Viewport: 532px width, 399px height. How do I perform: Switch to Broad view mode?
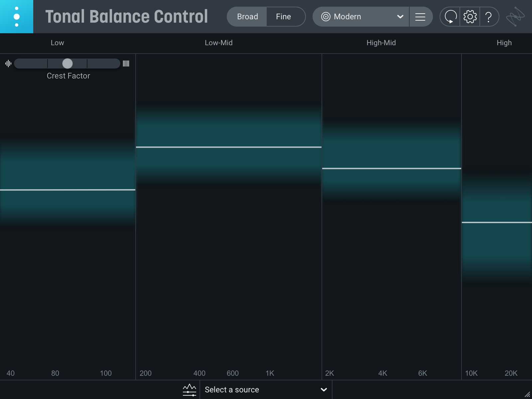247,17
